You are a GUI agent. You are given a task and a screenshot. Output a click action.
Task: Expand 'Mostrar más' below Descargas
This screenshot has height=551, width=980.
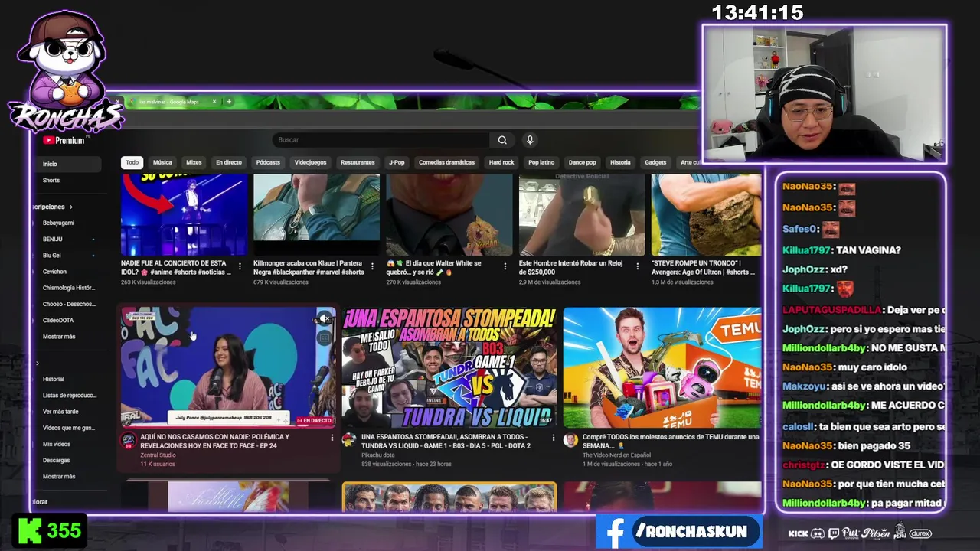[x=59, y=476]
